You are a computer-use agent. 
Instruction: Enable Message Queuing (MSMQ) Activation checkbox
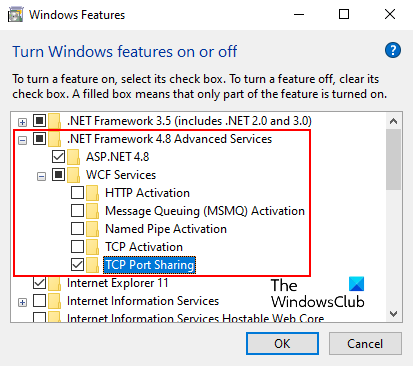(77, 210)
